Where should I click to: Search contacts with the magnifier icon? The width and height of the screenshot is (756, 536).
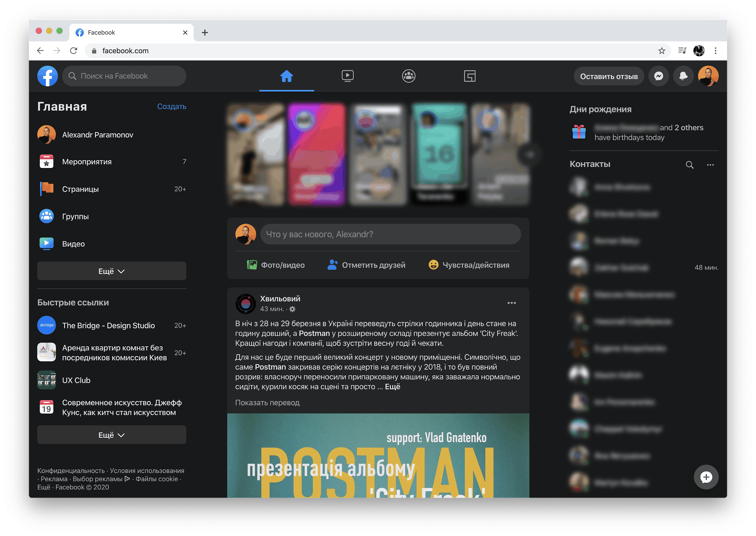pyautogui.click(x=689, y=165)
